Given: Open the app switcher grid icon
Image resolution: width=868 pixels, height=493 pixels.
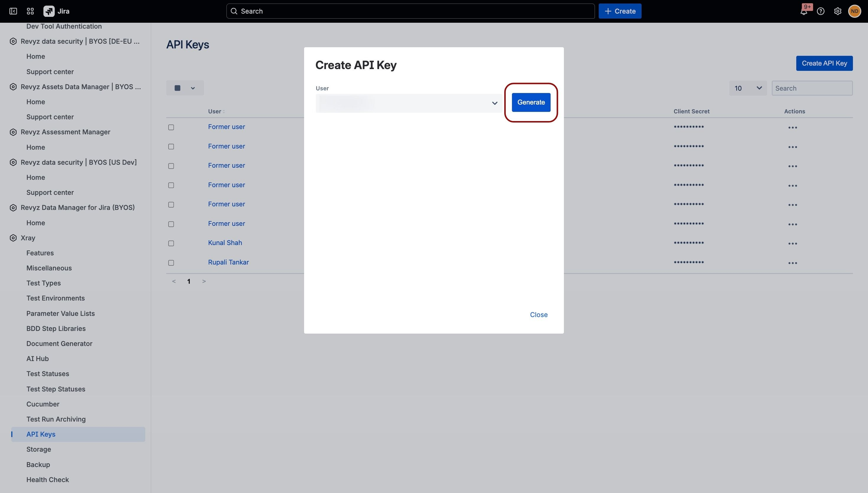Looking at the screenshot, I should click(30, 11).
